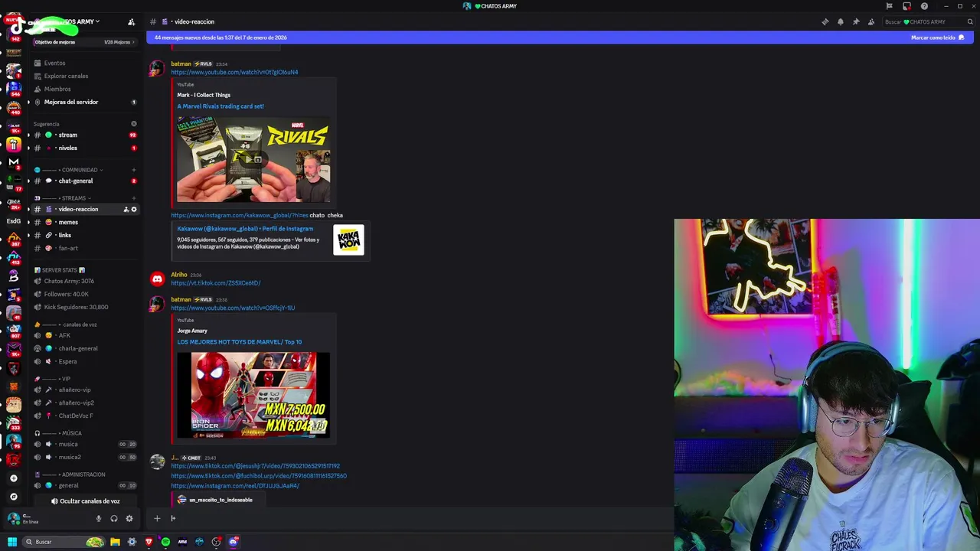Switch to the fan-art channel
This screenshot has height=551, width=980.
[x=85, y=248]
